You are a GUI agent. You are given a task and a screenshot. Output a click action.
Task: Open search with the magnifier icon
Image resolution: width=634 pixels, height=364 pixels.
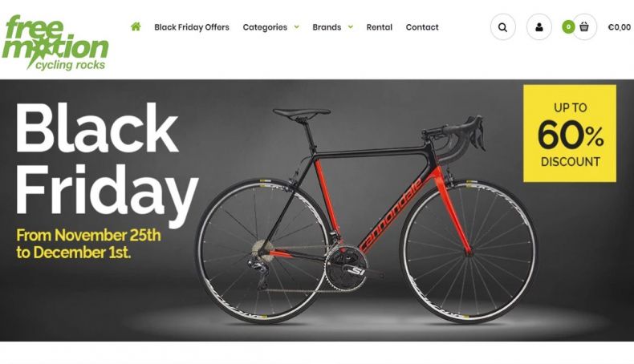502,27
